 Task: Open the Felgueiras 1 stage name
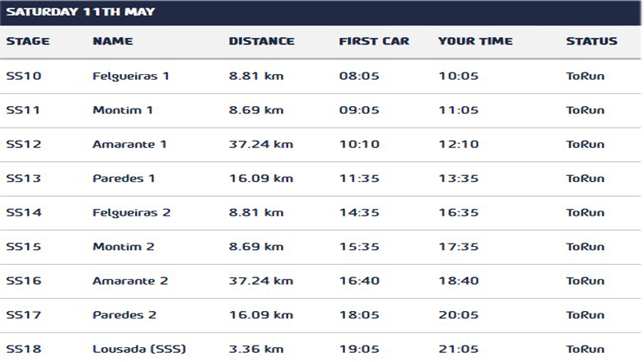pyautogui.click(x=131, y=77)
